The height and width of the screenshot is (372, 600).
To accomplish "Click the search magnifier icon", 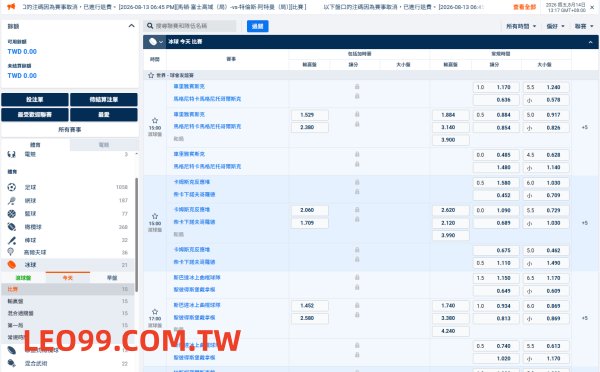I will [x=150, y=26].
